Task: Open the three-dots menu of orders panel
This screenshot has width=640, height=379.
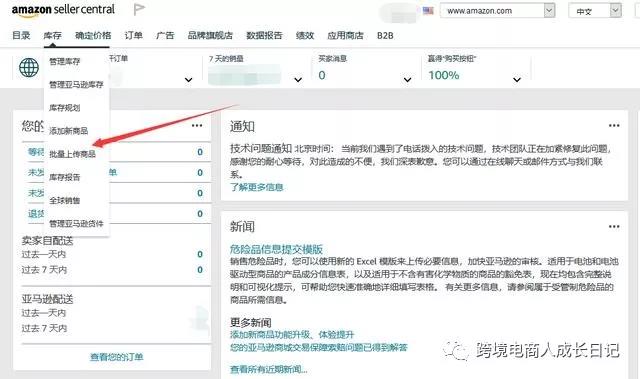Action: pyautogui.click(x=197, y=125)
